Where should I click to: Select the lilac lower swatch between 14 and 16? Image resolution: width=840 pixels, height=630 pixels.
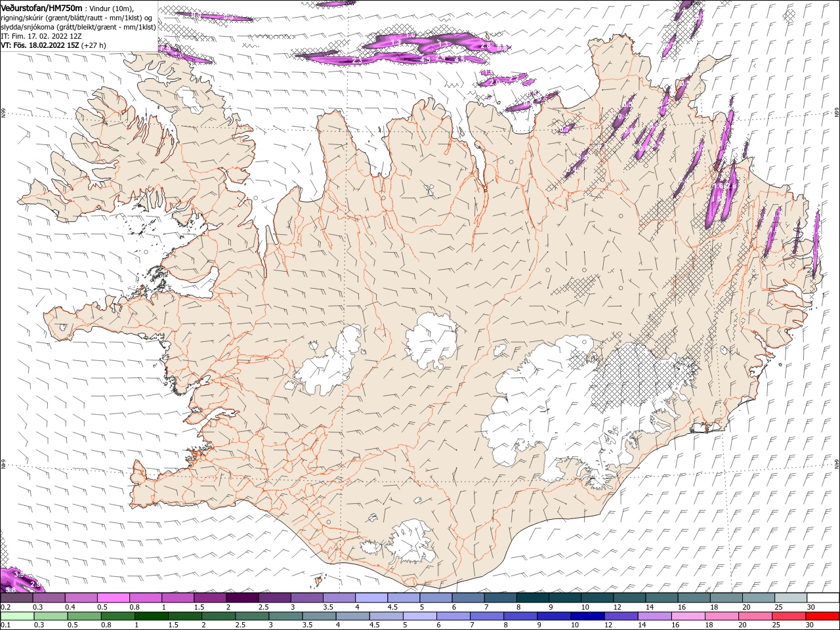(654, 616)
